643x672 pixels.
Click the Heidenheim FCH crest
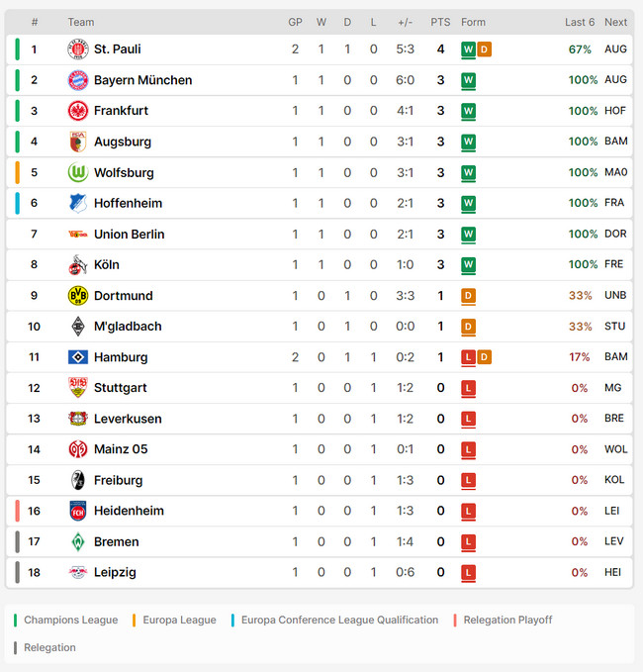pos(78,511)
